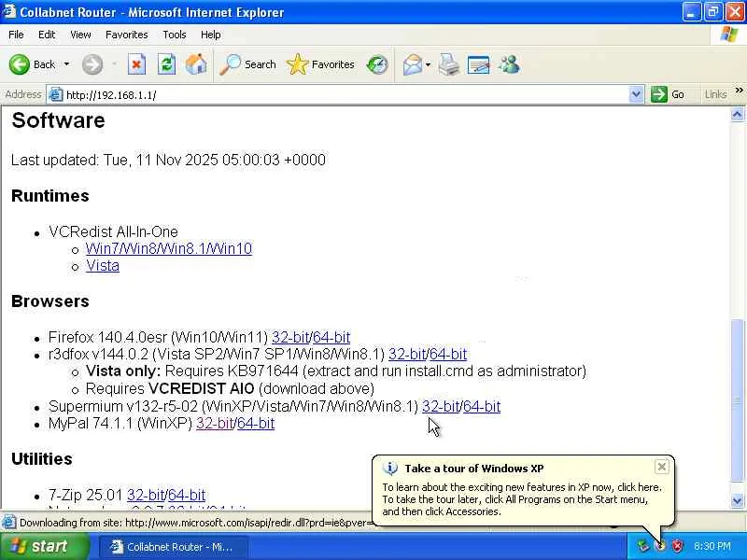Click the scrollbar down arrow

point(737,500)
